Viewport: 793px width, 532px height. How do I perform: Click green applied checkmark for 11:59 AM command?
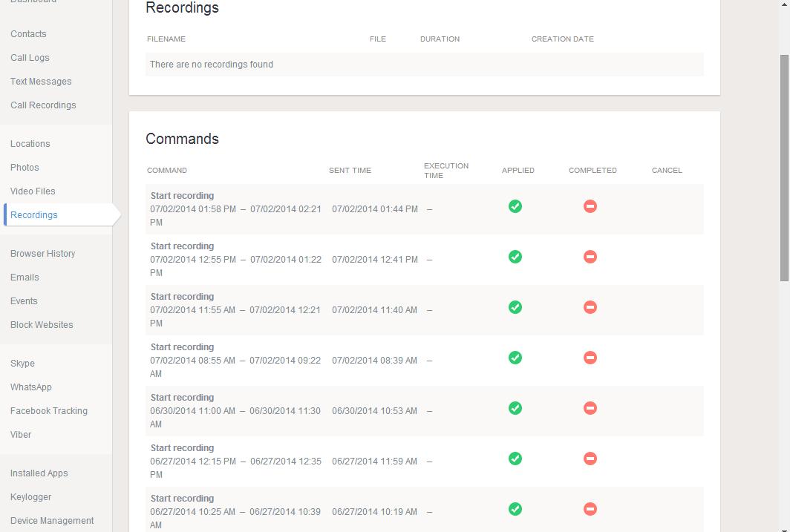point(515,459)
